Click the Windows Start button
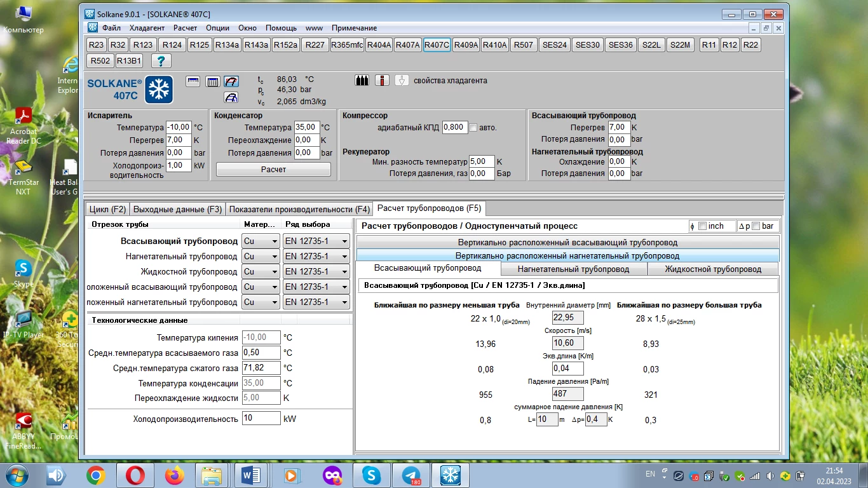Image resolution: width=868 pixels, height=488 pixels. click(16, 475)
